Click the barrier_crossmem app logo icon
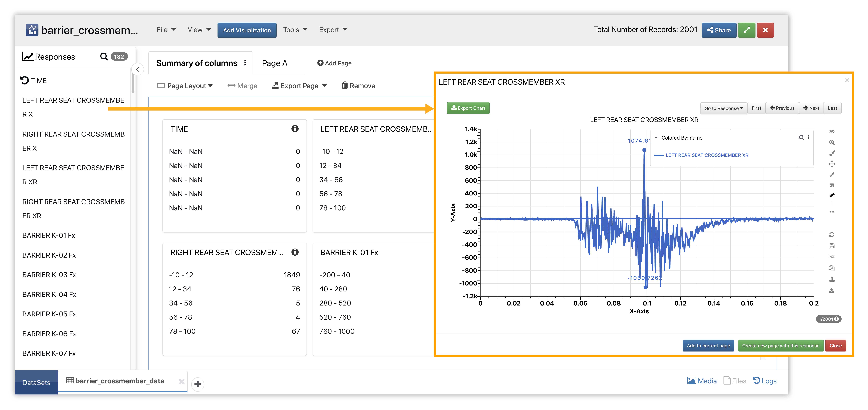 pos(32,30)
